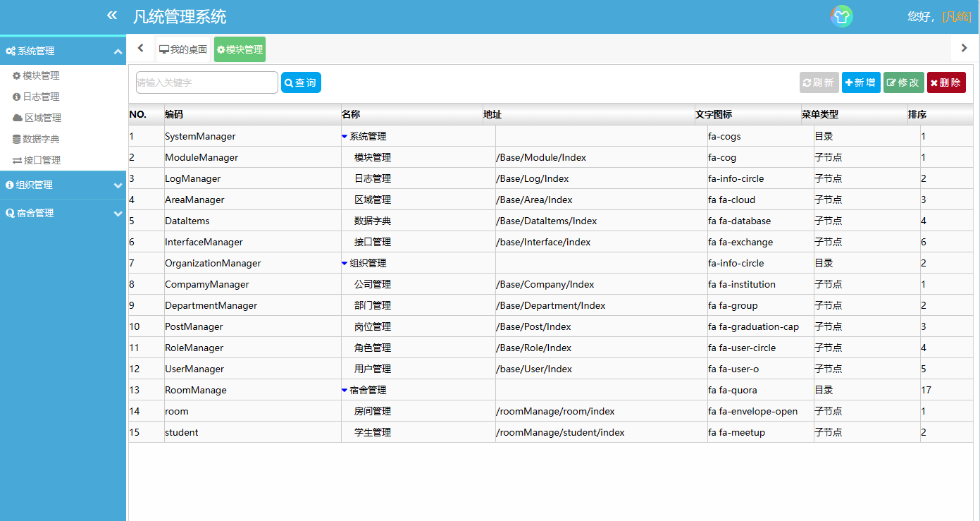Expand the 组织管理 sidebar section chevron
This screenshot has width=980, height=521.
118,185
